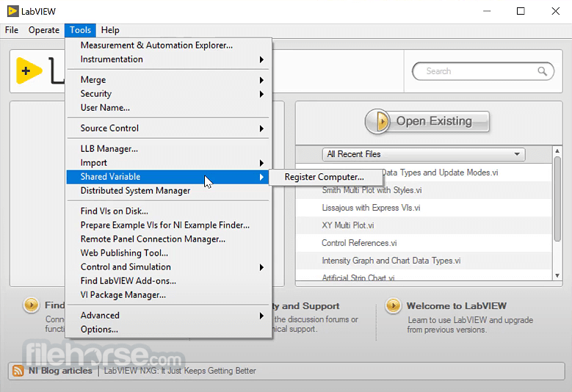572x392 pixels.
Task: Expand the Source Control submenu
Action: pyautogui.click(x=168, y=128)
